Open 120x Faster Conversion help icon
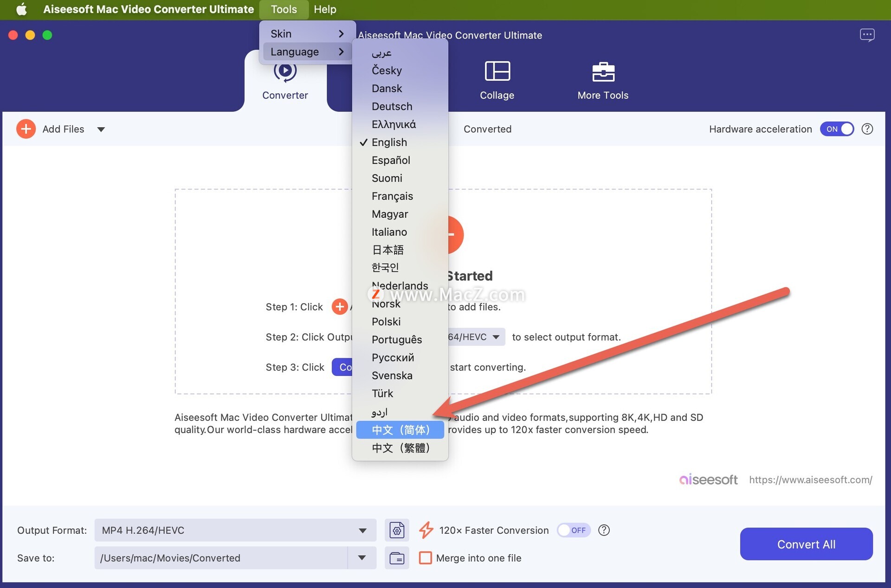The height and width of the screenshot is (588, 891). pos(604,530)
